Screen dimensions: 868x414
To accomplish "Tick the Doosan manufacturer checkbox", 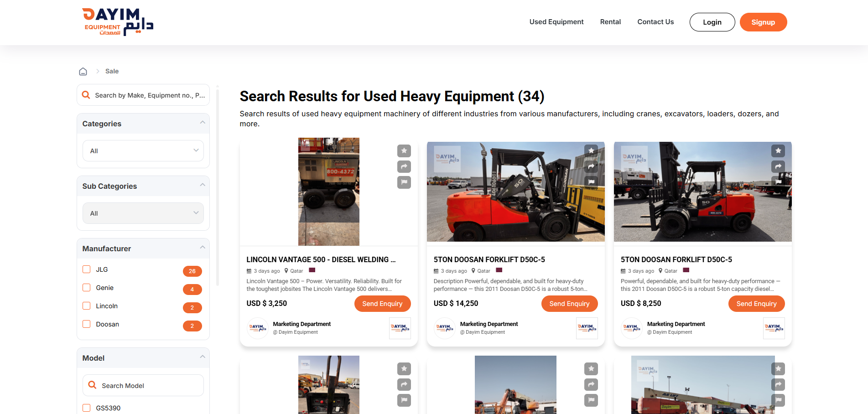I will point(87,324).
